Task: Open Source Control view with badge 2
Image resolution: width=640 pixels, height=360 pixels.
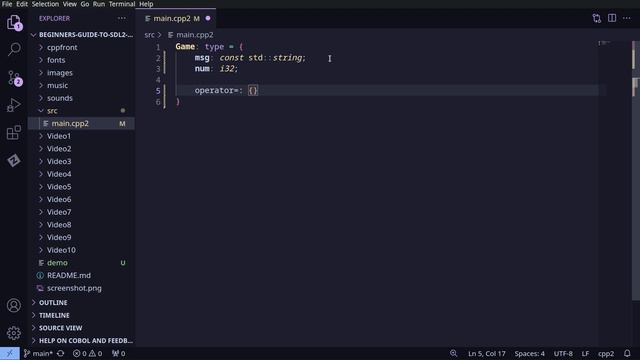Action: click(14, 78)
